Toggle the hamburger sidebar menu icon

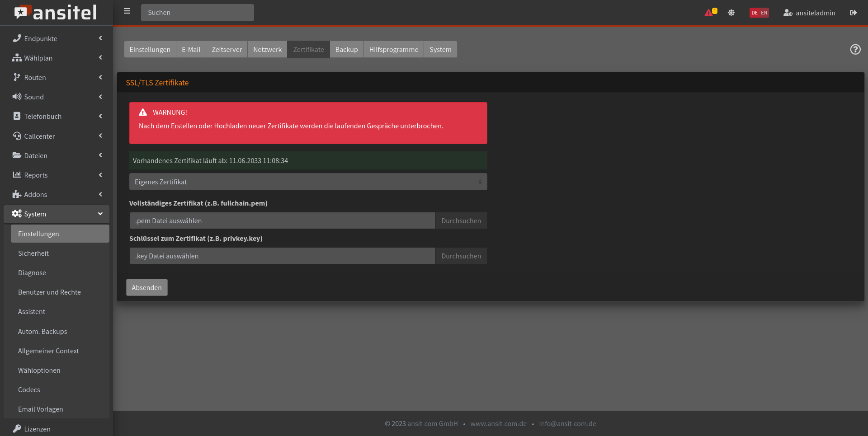coord(127,11)
